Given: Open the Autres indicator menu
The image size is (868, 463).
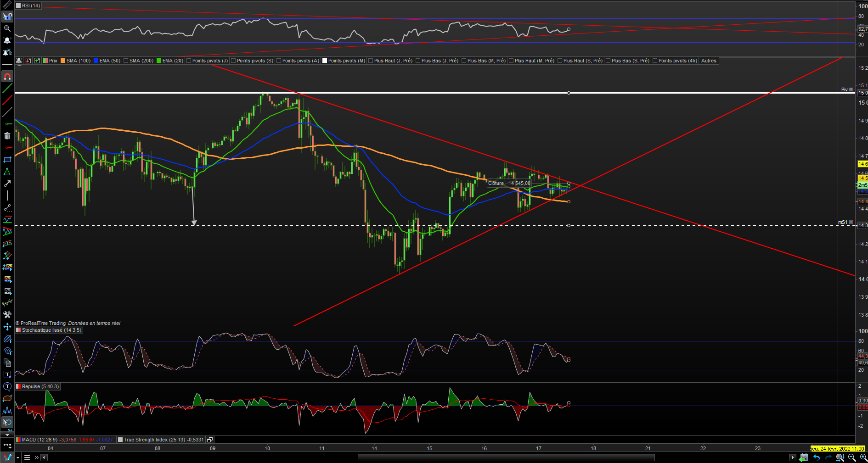Looking at the screenshot, I should click(x=709, y=61).
